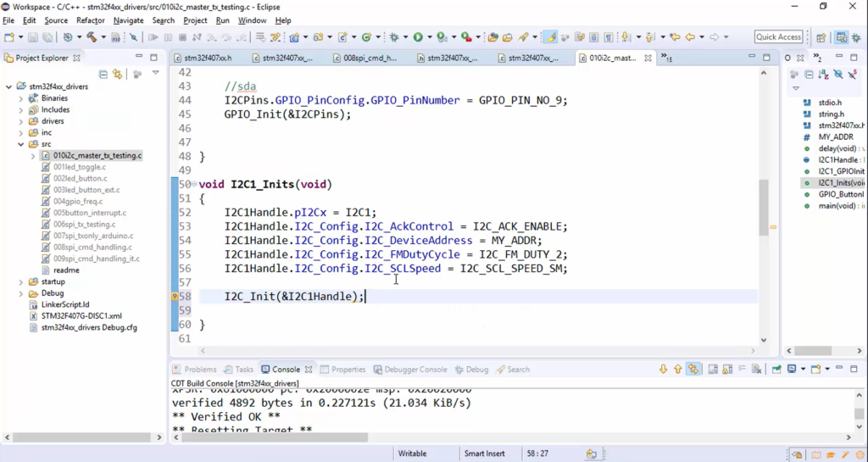Switch to C/C++ perspective icon
The image size is (868, 462).
[x=842, y=37]
